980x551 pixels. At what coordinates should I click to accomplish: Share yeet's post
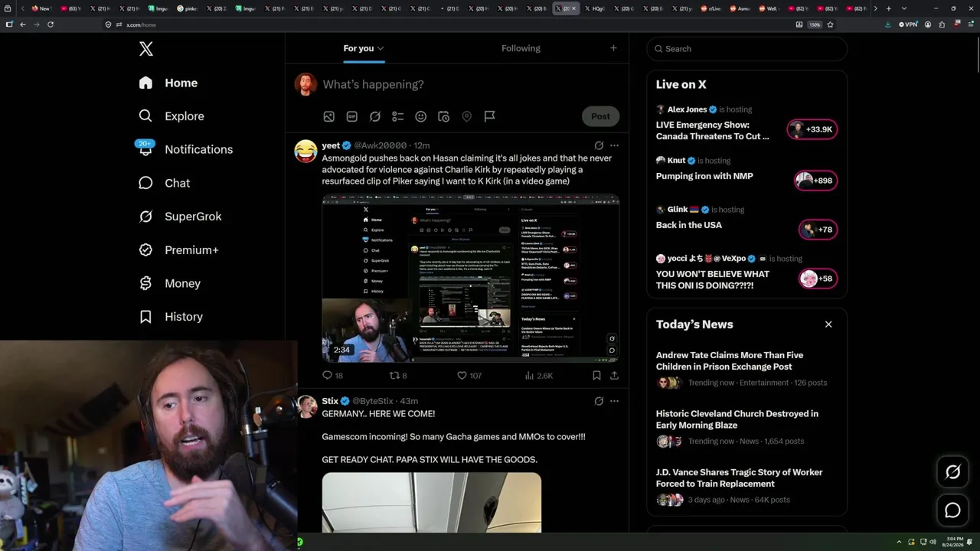(614, 376)
